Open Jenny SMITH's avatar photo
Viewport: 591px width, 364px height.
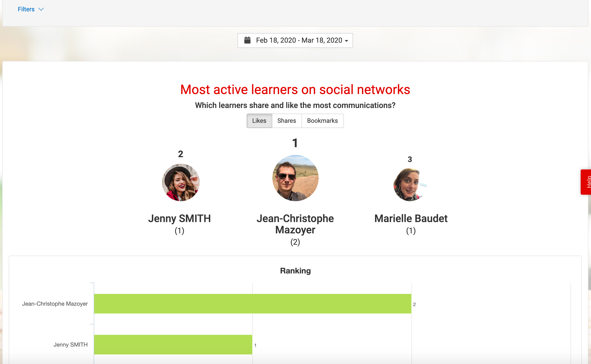coord(181,182)
